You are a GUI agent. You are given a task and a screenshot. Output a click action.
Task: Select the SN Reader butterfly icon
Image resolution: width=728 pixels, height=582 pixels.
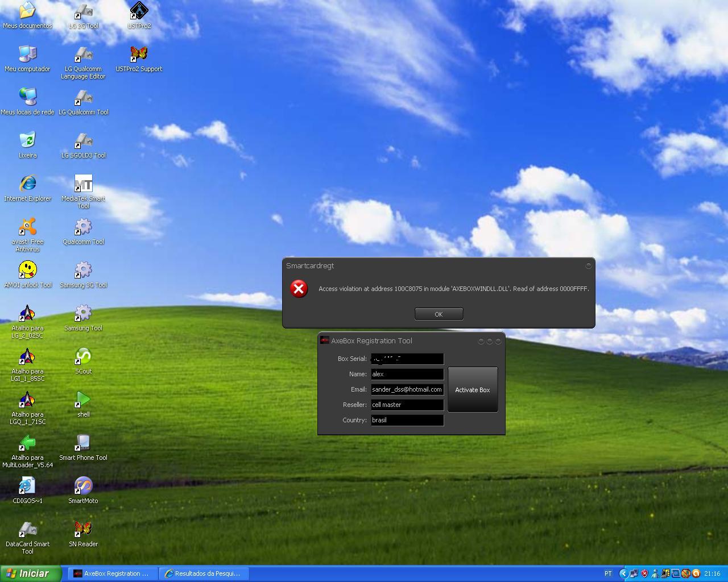click(x=84, y=530)
